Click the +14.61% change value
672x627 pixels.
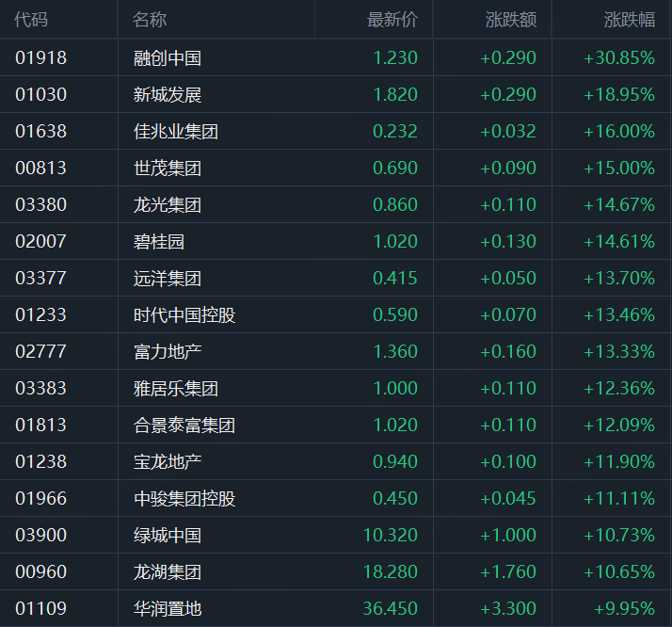tap(619, 241)
